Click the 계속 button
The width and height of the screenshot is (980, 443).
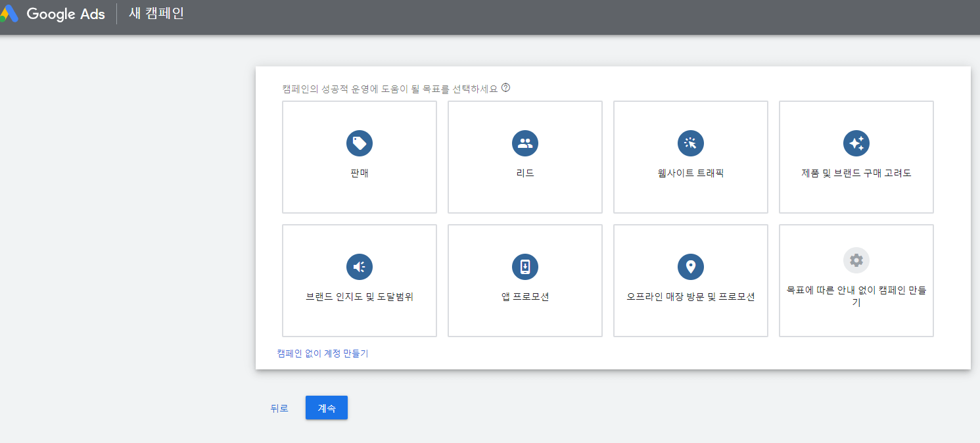click(326, 408)
